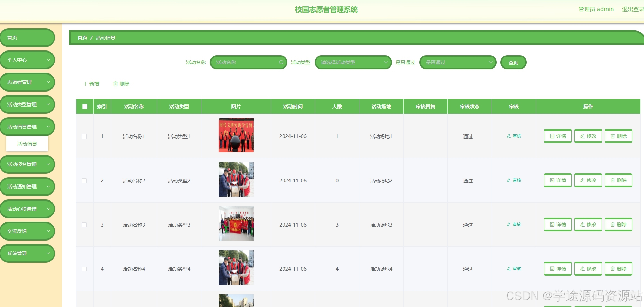Click 删除 for 活动名称2 row
644x307 pixels.
618,180
